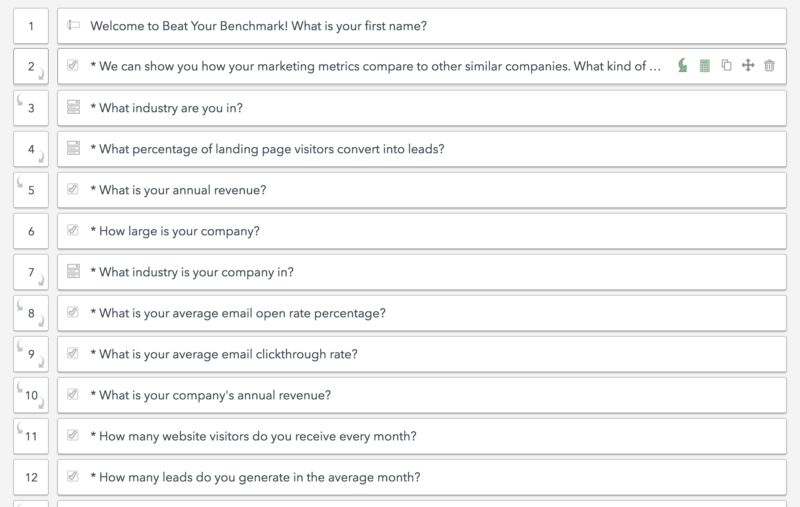Image resolution: width=800 pixels, height=507 pixels.
Task: Click the move arrows icon on question 2
Action: pyautogui.click(x=748, y=66)
